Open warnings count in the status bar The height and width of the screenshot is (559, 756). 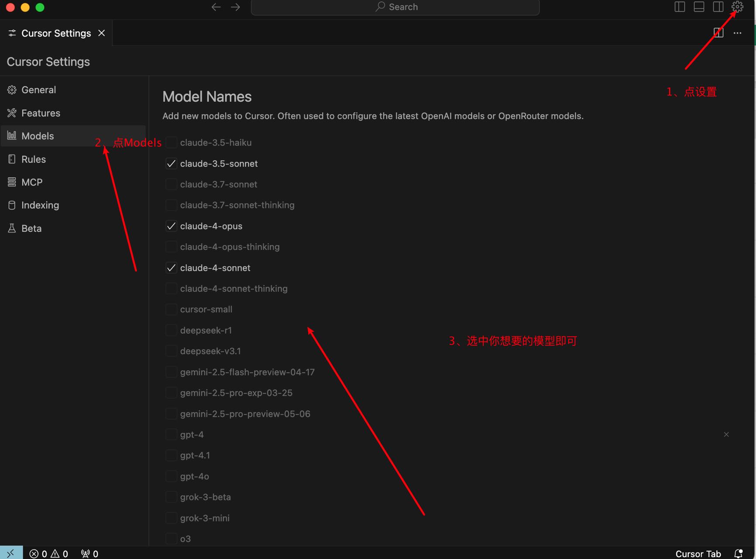click(60, 554)
